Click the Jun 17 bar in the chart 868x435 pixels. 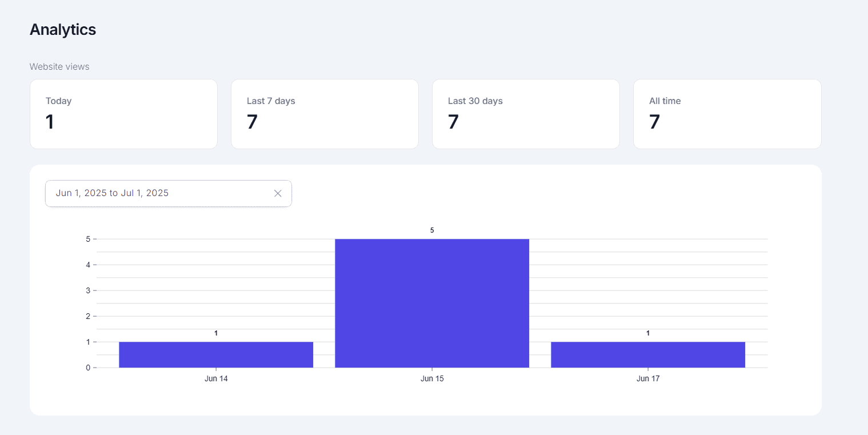[648, 354]
